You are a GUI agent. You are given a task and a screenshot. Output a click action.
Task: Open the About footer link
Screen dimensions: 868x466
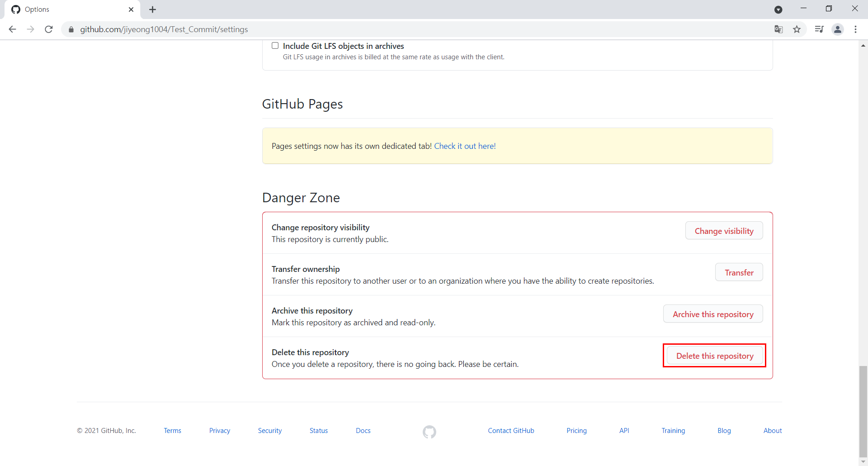point(773,431)
